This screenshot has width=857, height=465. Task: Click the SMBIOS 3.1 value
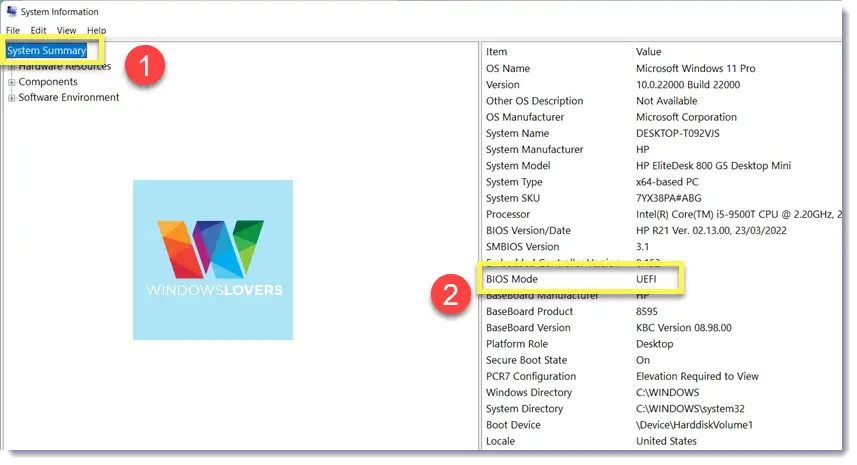point(642,247)
